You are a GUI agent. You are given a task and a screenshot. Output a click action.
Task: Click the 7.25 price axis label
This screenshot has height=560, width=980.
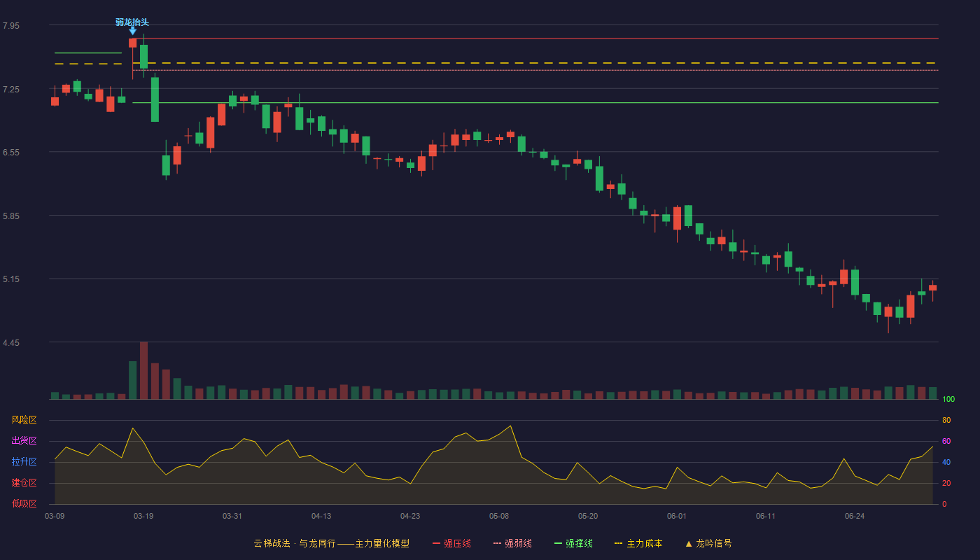11,90
